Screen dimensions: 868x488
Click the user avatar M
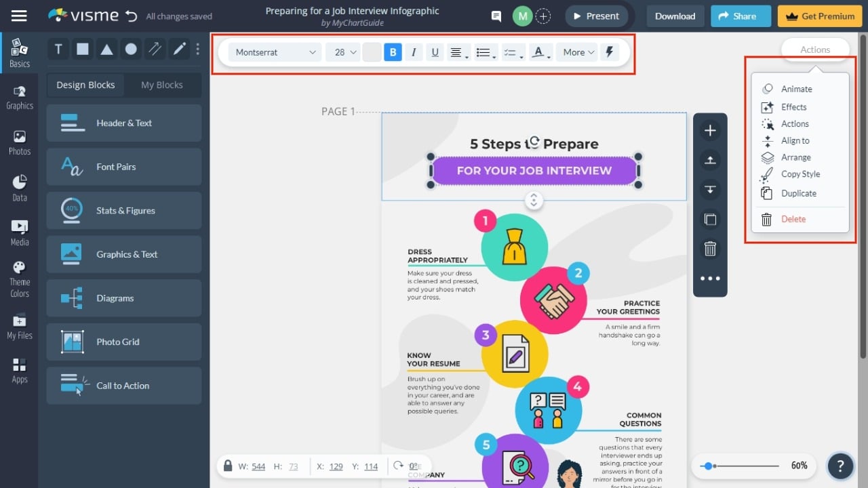pos(522,16)
